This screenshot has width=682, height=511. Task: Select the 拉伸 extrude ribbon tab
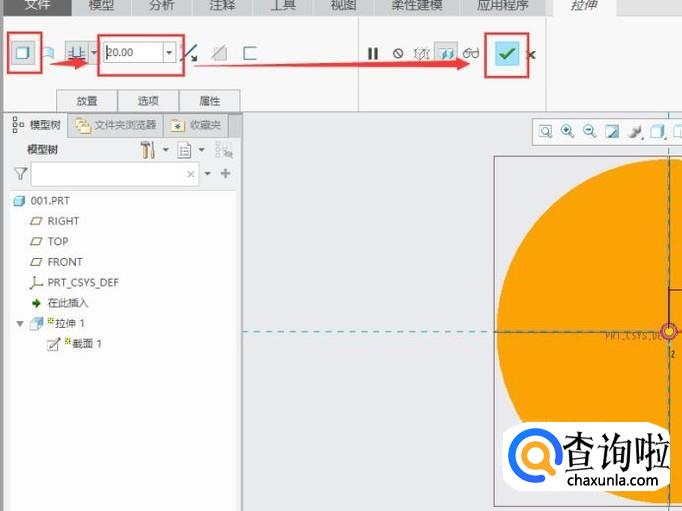pos(584,6)
